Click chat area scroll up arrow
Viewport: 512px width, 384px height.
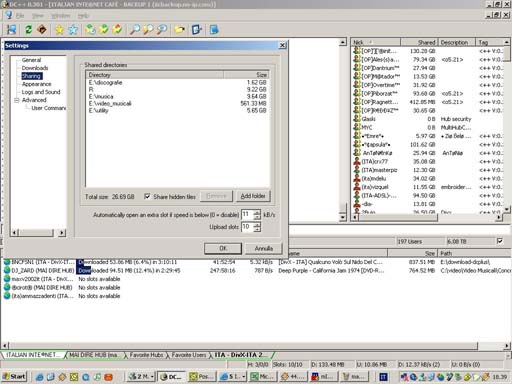tap(343, 42)
